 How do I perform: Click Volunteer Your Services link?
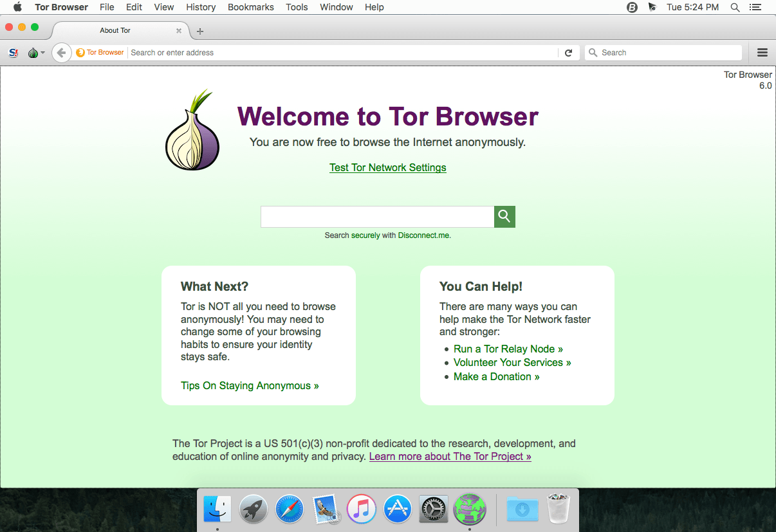click(512, 363)
